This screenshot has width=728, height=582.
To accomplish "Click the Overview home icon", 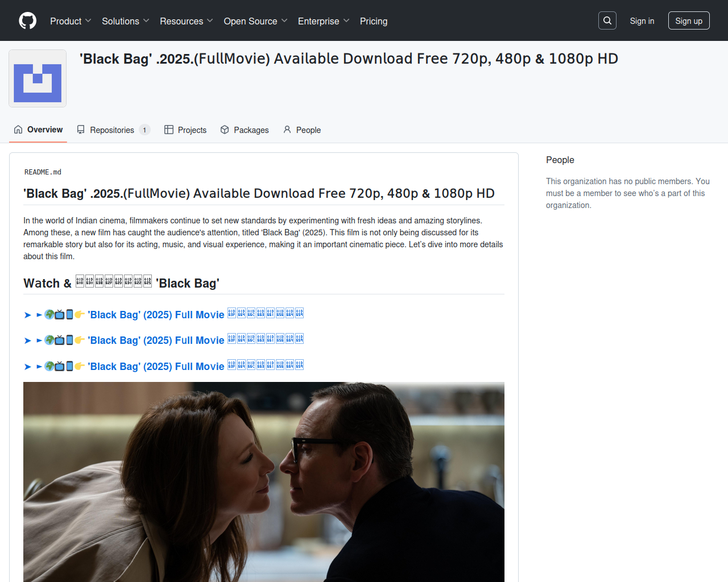I will [x=18, y=130].
